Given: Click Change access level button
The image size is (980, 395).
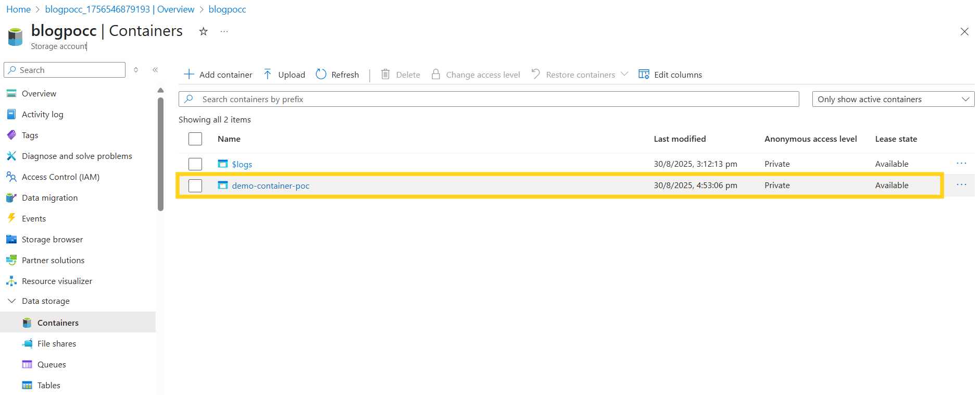Looking at the screenshot, I should (475, 75).
